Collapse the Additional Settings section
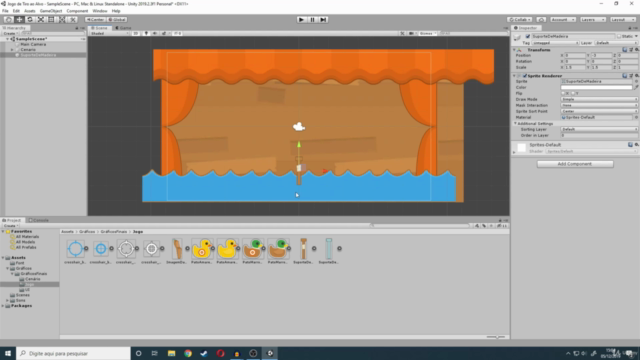This screenshot has height=360, width=640. point(515,123)
